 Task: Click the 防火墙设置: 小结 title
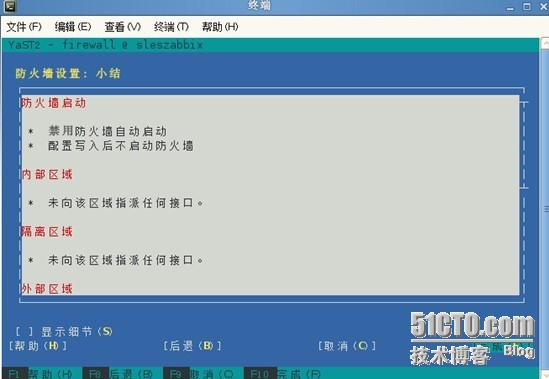point(68,74)
